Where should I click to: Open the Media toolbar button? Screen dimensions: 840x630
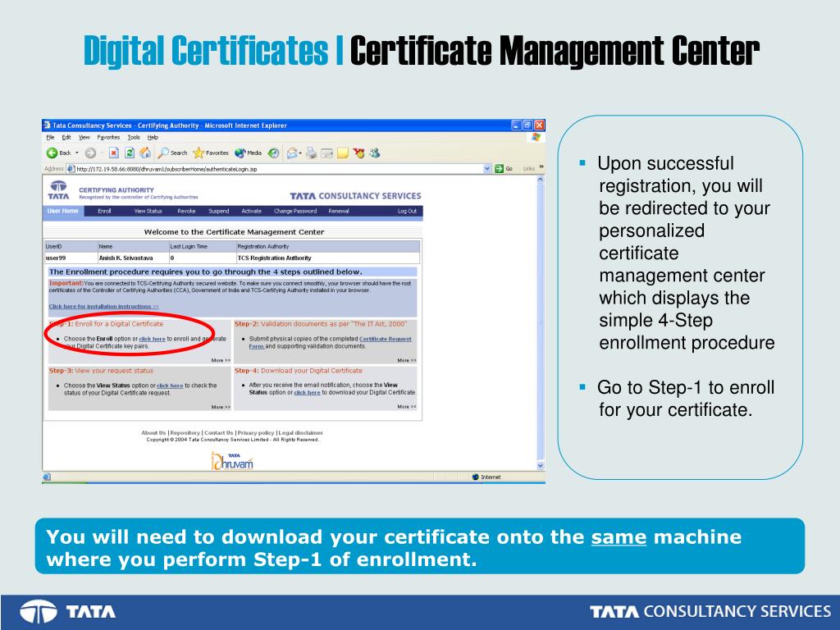248,153
